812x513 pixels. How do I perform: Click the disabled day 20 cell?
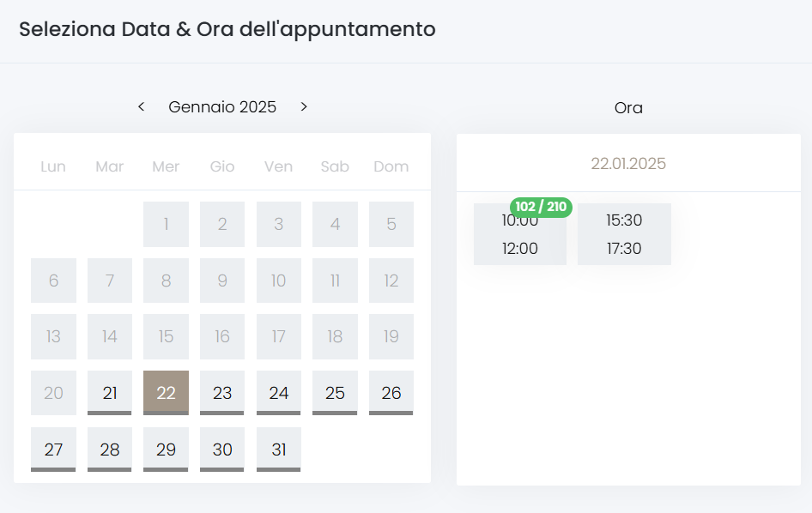click(53, 393)
